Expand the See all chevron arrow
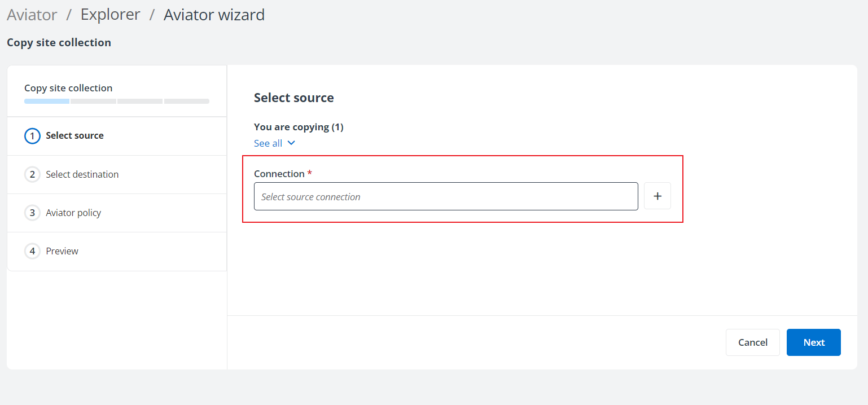 [x=291, y=143]
